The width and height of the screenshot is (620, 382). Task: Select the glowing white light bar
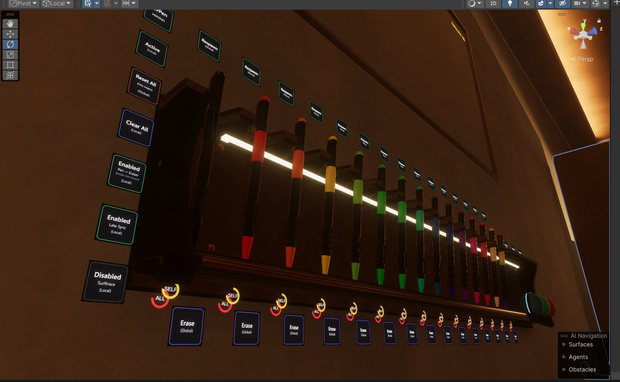pyautogui.click(x=370, y=201)
